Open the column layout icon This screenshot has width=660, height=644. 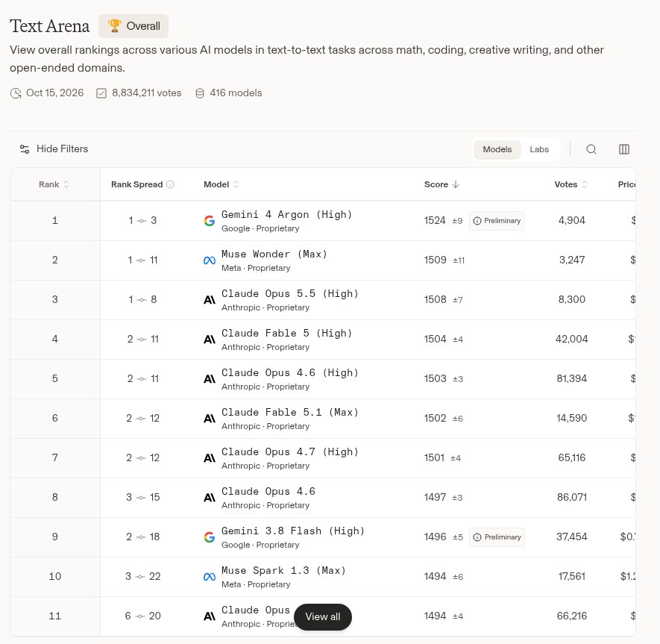623,149
